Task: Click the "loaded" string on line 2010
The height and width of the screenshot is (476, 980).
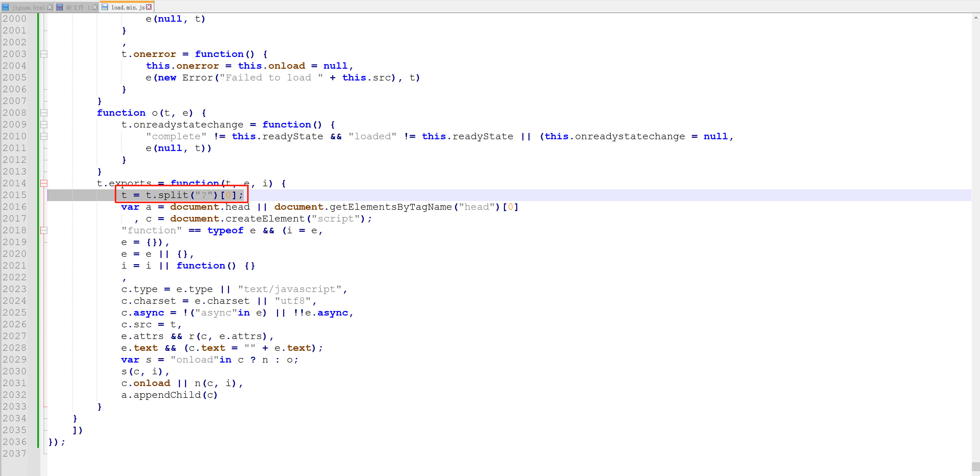Action: (372, 136)
